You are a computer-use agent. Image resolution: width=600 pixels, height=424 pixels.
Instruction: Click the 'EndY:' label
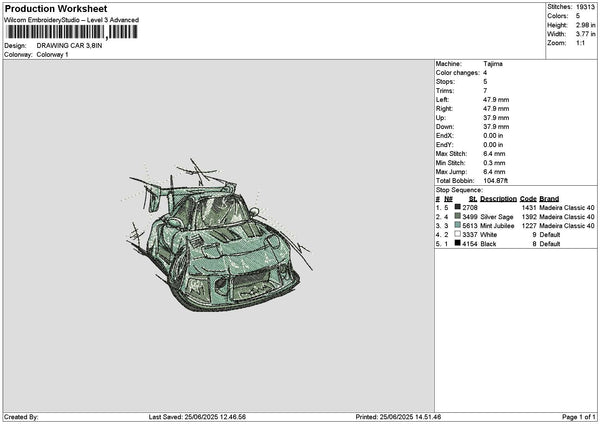click(x=444, y=145)
